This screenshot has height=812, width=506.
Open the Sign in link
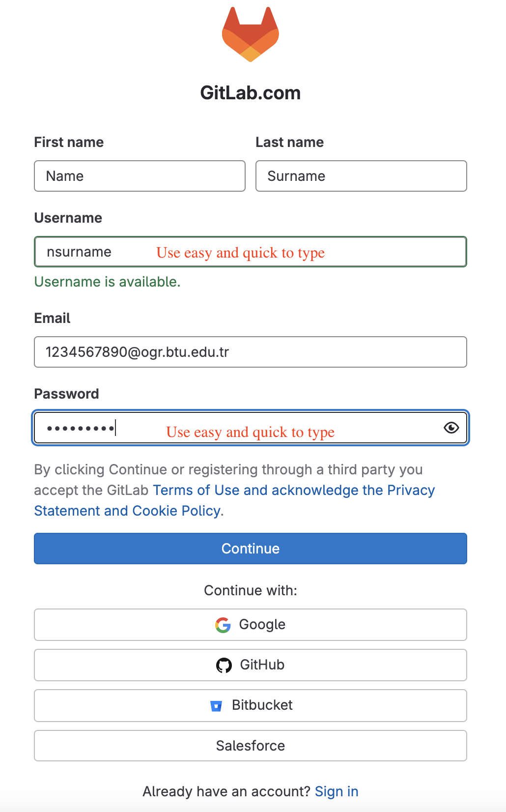point(337,791)
